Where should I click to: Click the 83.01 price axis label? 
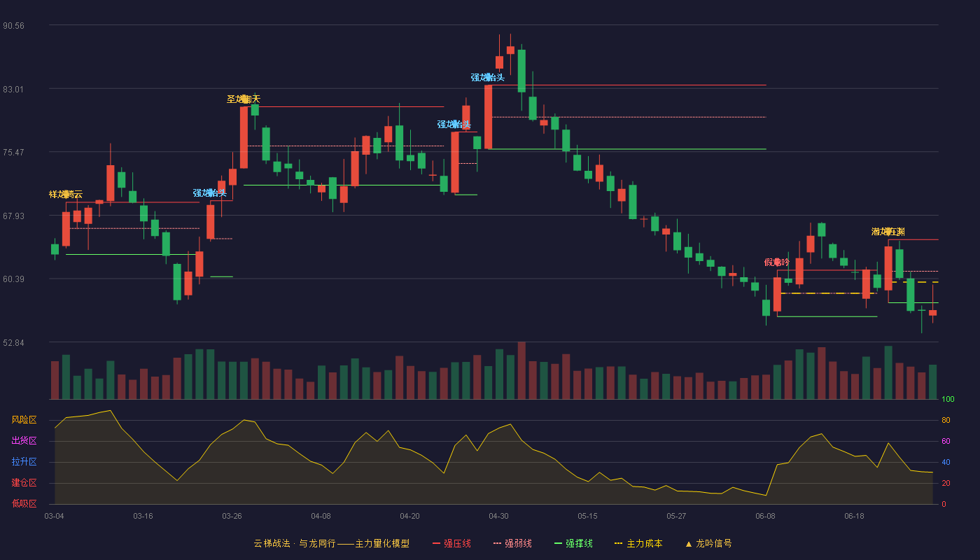coord(13,90)
